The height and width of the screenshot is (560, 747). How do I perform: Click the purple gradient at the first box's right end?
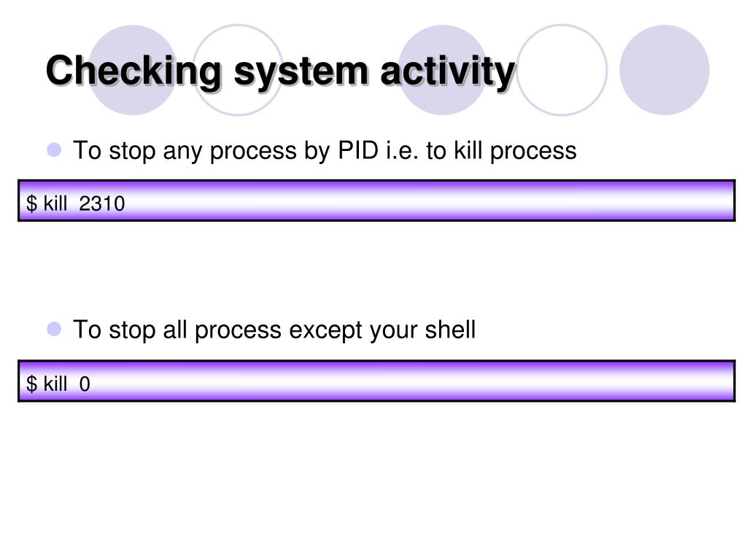(x=715, y=201)
